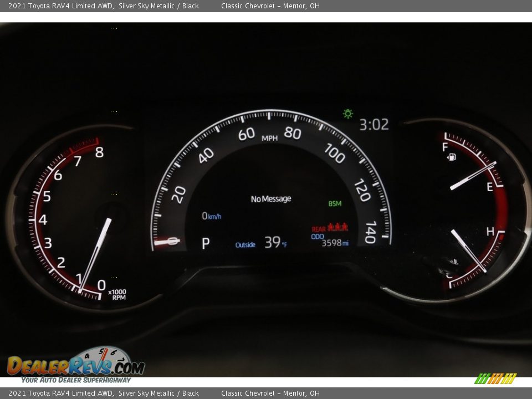Click the blue Outside label
Viewport: 532px width, 399px height.
[x=245, y=244]
